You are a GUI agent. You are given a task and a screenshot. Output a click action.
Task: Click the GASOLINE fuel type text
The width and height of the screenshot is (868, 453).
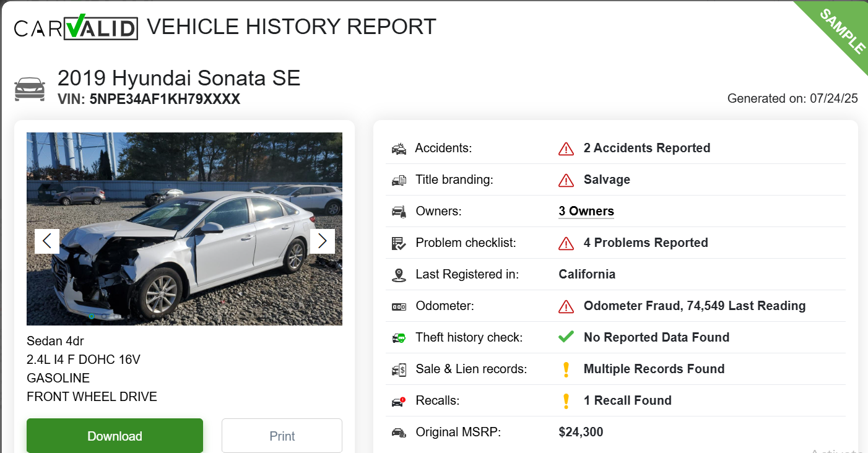[58, 378]
